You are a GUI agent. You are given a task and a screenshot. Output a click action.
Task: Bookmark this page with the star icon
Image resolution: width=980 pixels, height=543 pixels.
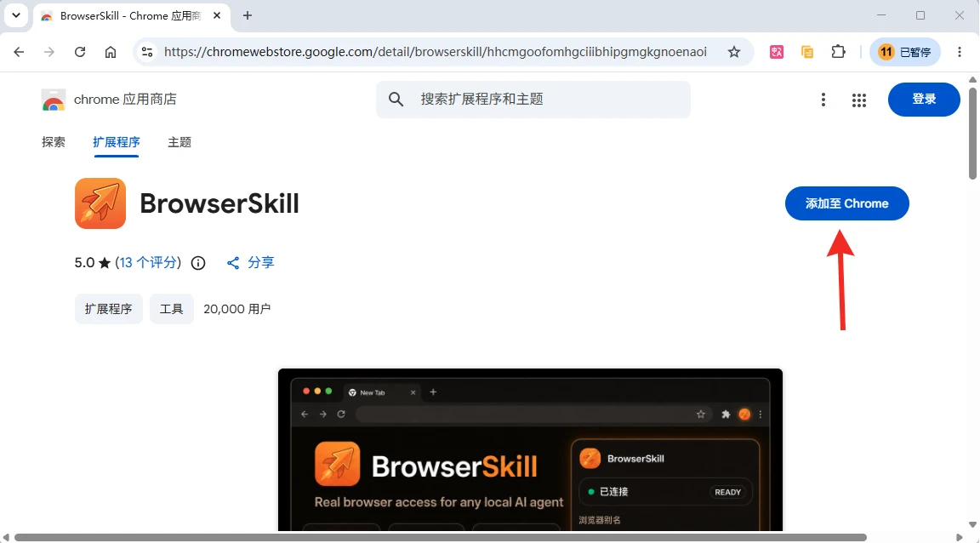[734, 52]
